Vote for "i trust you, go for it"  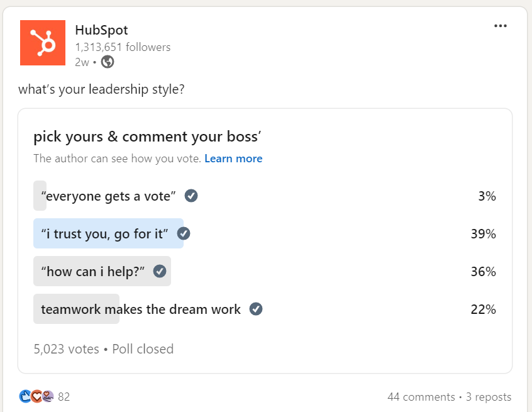coord(104,233)
